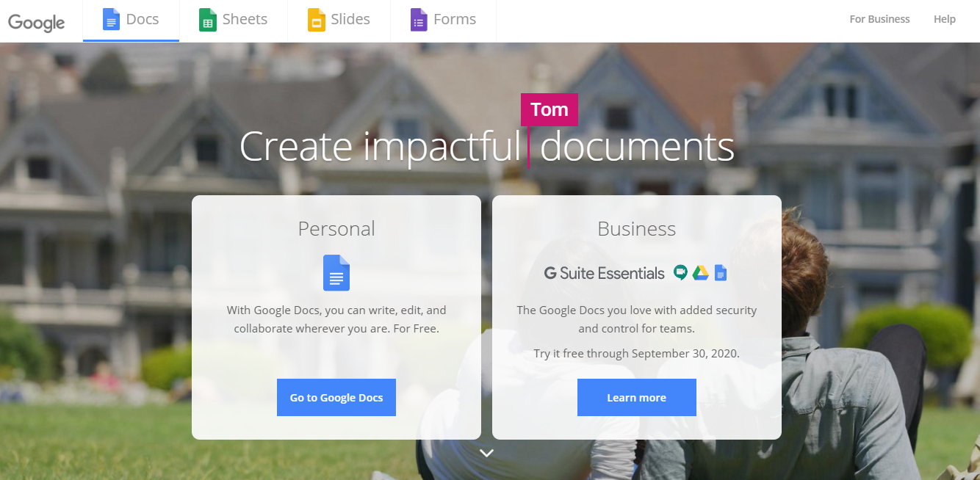Click the pink Tom cursor label
980x480 pixels.
(550, 109)
